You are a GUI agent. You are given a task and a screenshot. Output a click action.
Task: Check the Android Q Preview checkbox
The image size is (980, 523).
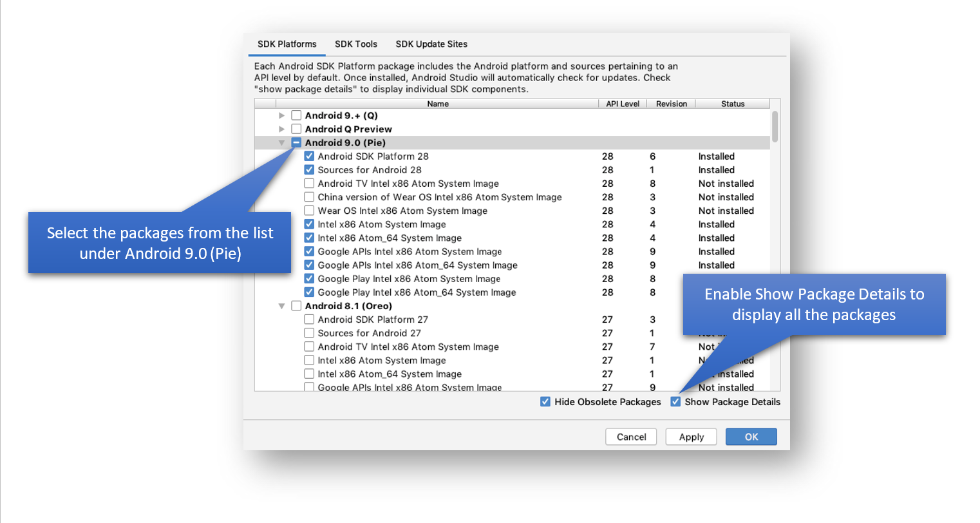(296, 129)
